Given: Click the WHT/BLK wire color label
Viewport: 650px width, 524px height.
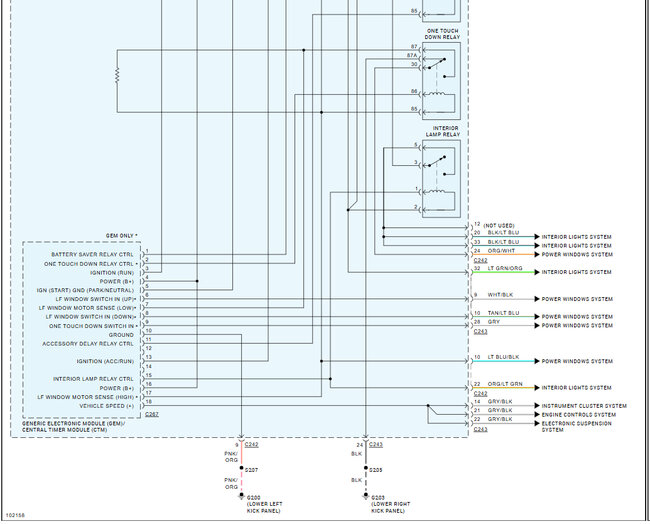Looking at the screenshot, I should 500,295.
